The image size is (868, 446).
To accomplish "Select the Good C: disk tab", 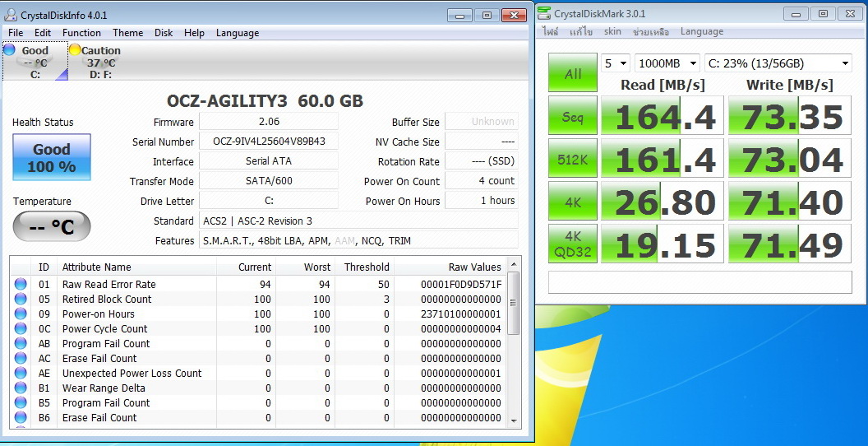I will click(35, 61).
